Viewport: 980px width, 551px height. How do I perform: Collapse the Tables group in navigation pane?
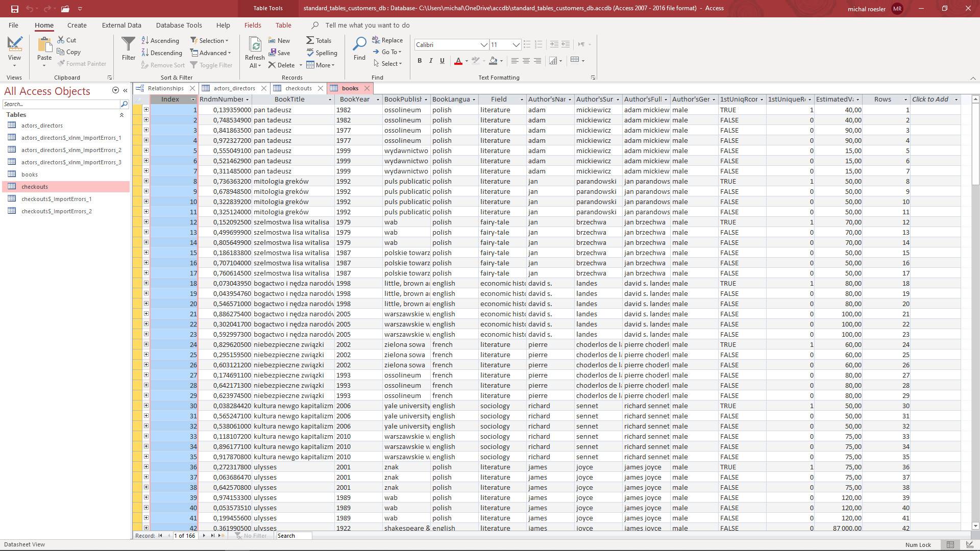coord(121,115)
